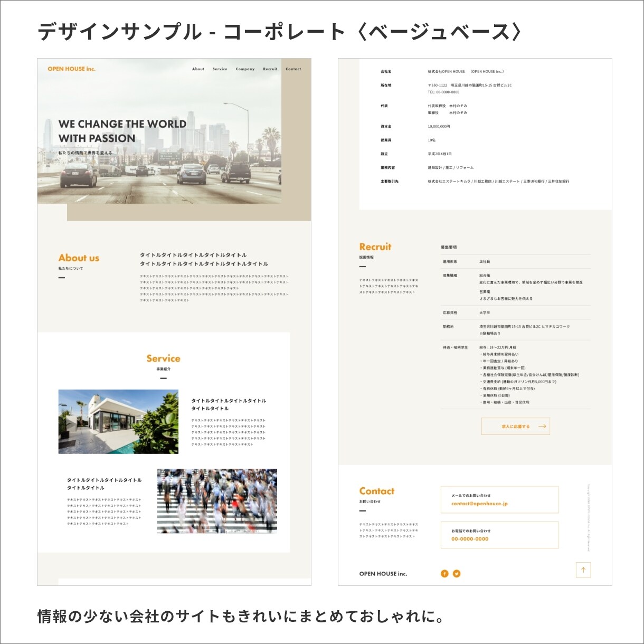Click the Twitter icon in the footer
This screenshot has height=644, width=644.
coord(457,574)
